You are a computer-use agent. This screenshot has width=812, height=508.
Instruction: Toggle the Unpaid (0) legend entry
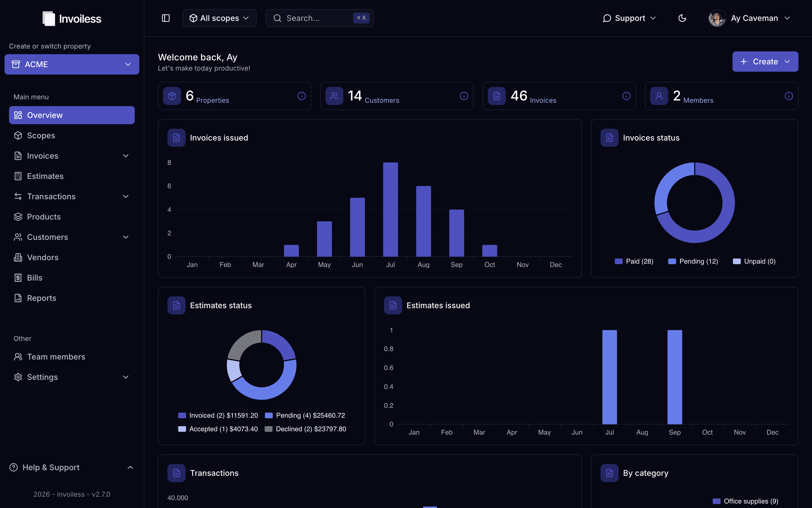coord(754,261)
